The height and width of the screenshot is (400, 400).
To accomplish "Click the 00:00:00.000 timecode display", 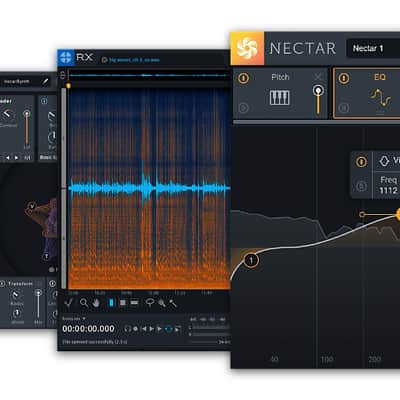I will (x=88, y=329).
